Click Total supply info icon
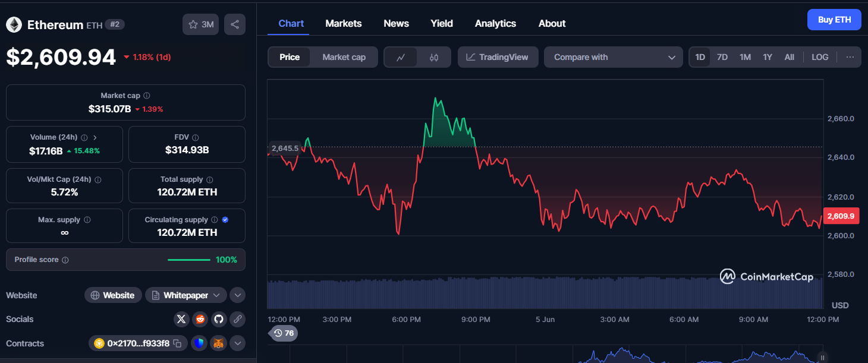Screen dimensions: 868x363 [x=210, y=179]
